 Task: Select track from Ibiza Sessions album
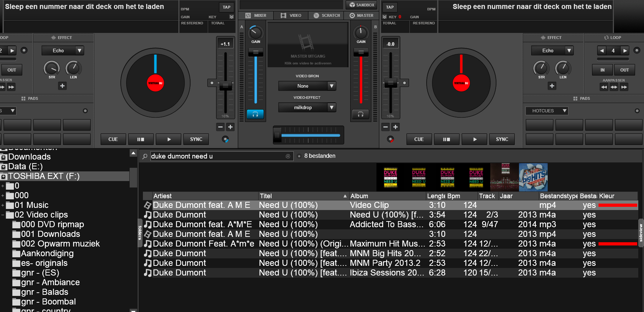pyautogui.click(x=390, y=273)
